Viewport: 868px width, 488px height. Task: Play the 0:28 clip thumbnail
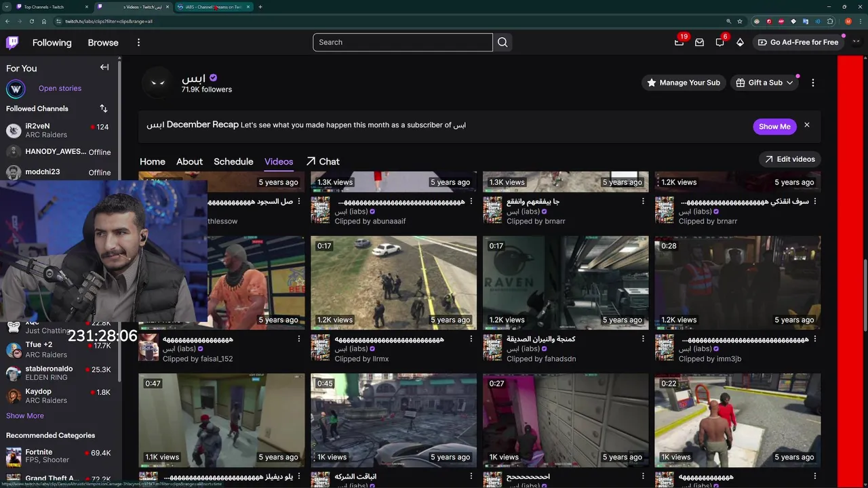[x=738, y=283]
